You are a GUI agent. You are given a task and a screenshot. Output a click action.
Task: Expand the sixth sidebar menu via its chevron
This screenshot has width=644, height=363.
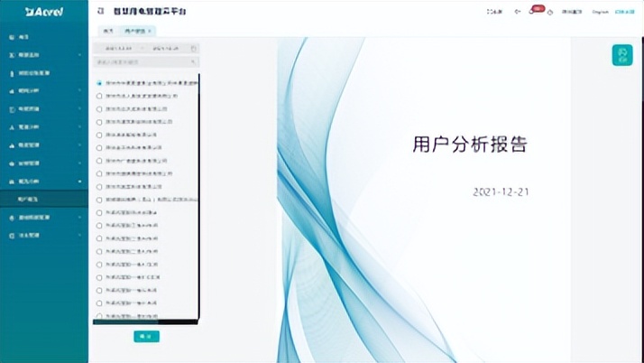tap(79, 127)
